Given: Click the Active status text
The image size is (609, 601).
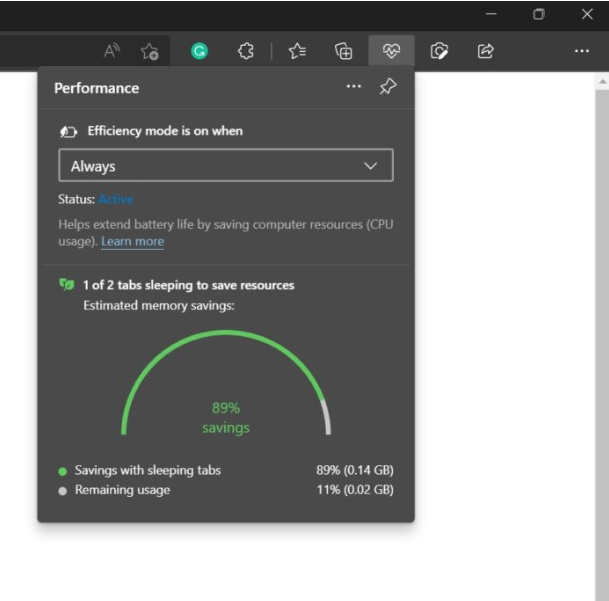Looking at the screenshot, I should click(x=116, y=199).
